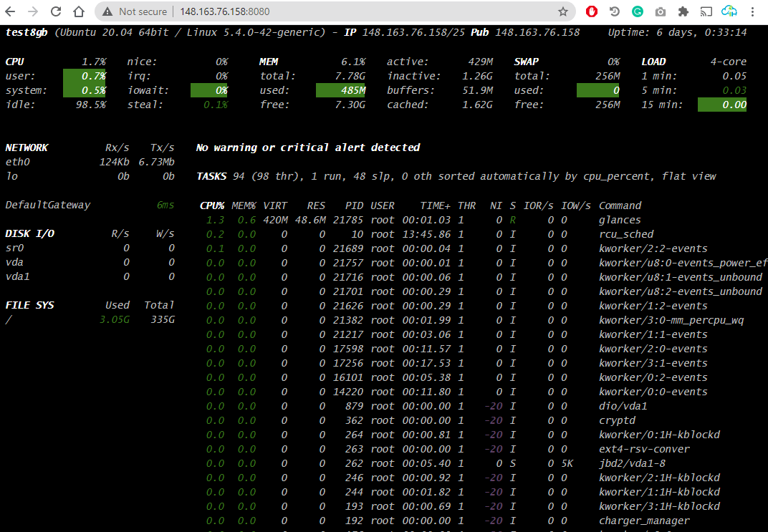This screenshot has height=532, width=768.
Task: Capture a screenshot with the camera extension
Action: tap(660, 11)
